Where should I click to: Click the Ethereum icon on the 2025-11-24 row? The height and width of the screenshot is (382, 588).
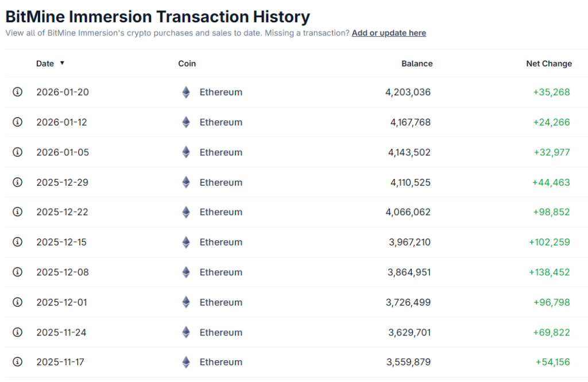coord(185,332)
